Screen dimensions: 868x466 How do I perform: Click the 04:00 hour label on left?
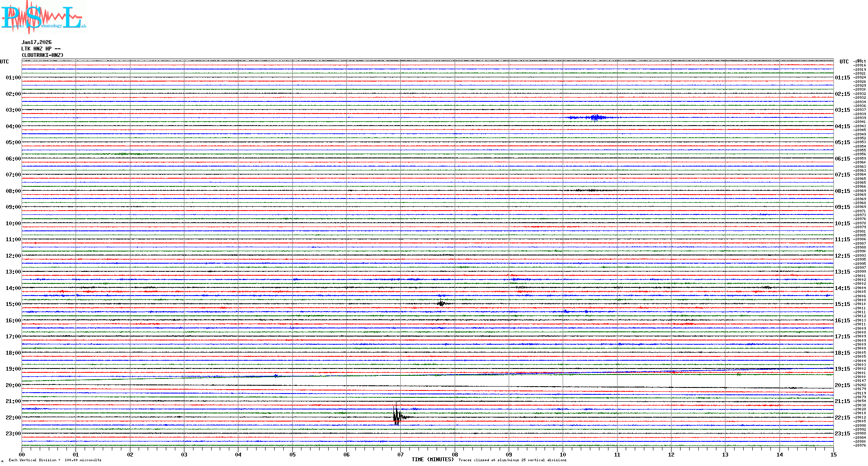[13, 126]
